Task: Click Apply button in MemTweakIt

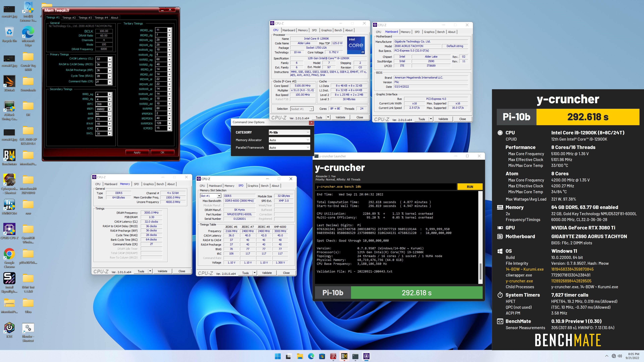Action: (137, 152)
